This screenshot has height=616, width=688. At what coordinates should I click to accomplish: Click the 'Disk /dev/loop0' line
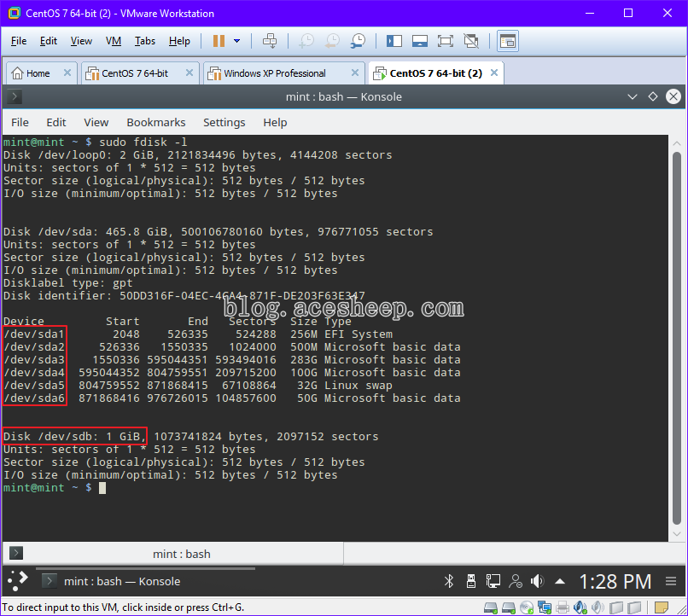click(x=197, y=155)
